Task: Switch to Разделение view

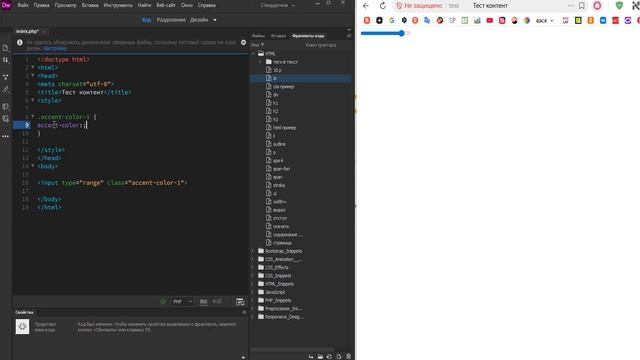Action: pyautogui.click(x=171, y=20)
